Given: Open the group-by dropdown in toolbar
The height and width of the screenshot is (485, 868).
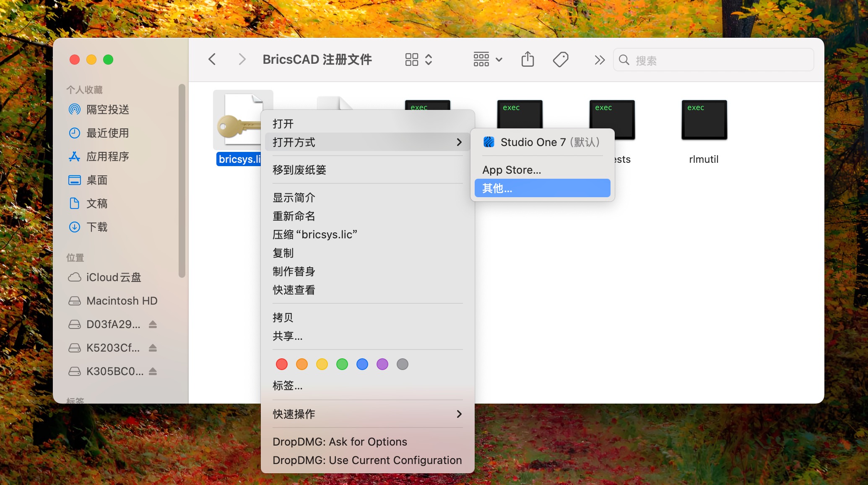Looking at the screenshot, I should tap(487, 60).
